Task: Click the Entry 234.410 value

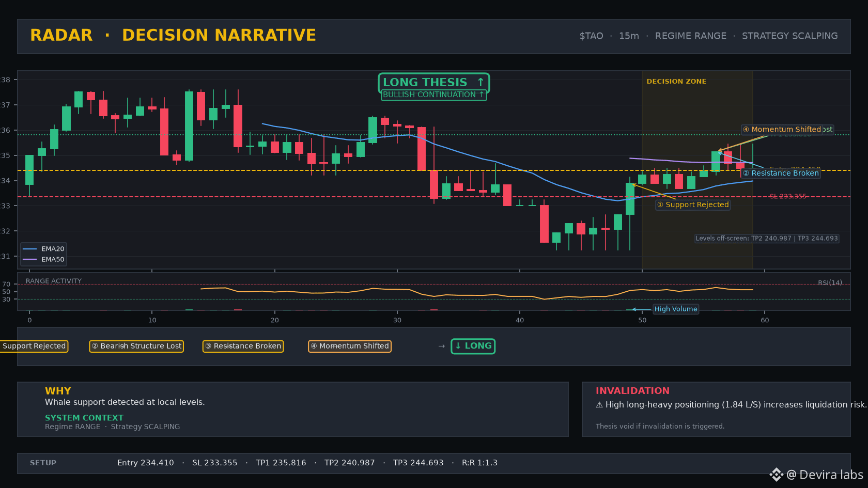Action: tap(146, 463)
